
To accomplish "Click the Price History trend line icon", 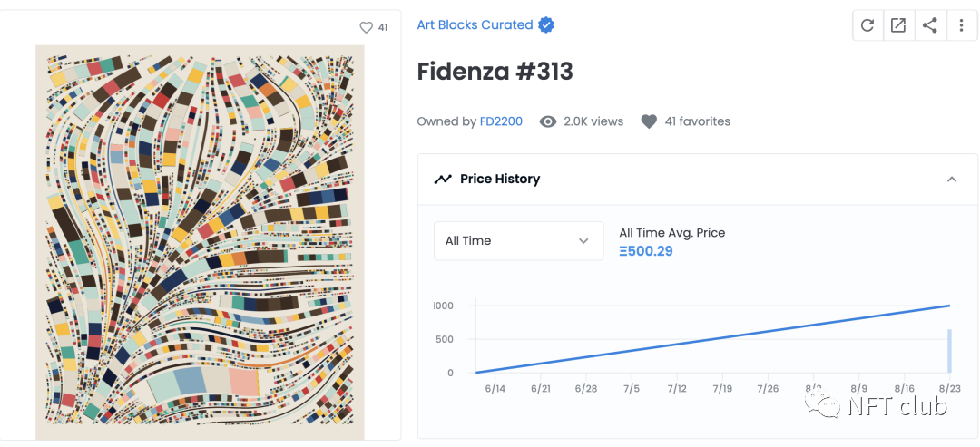I will 443,180.
